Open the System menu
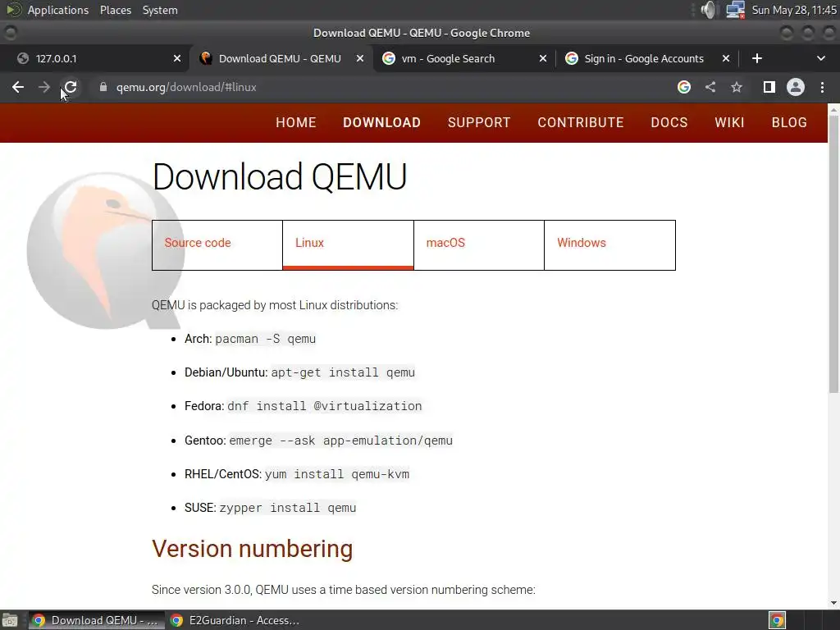 point(160,10)
